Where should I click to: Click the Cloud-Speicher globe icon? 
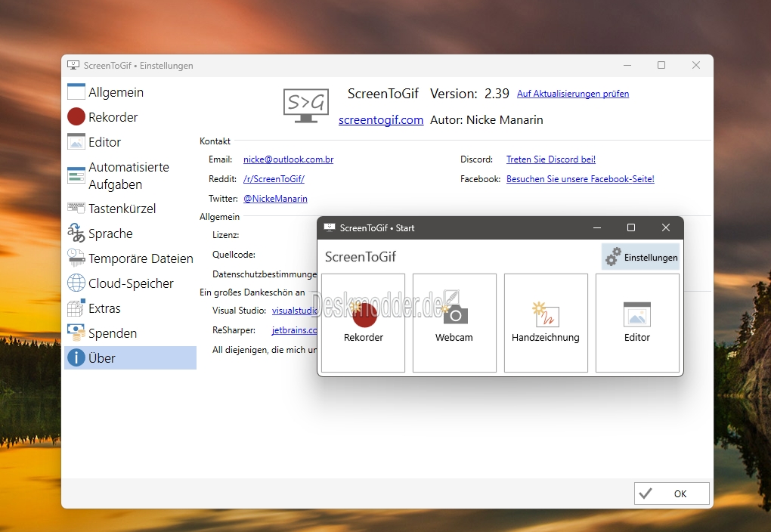coord(76,283)
